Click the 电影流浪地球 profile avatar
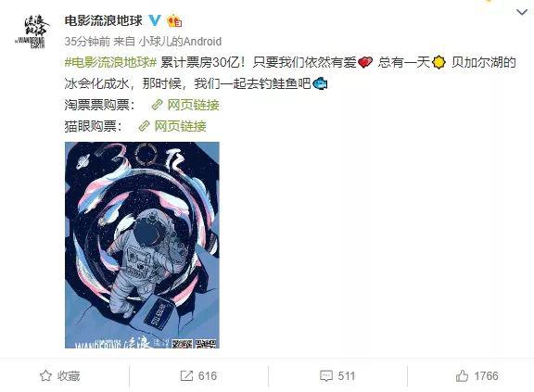 click(32, 32)
